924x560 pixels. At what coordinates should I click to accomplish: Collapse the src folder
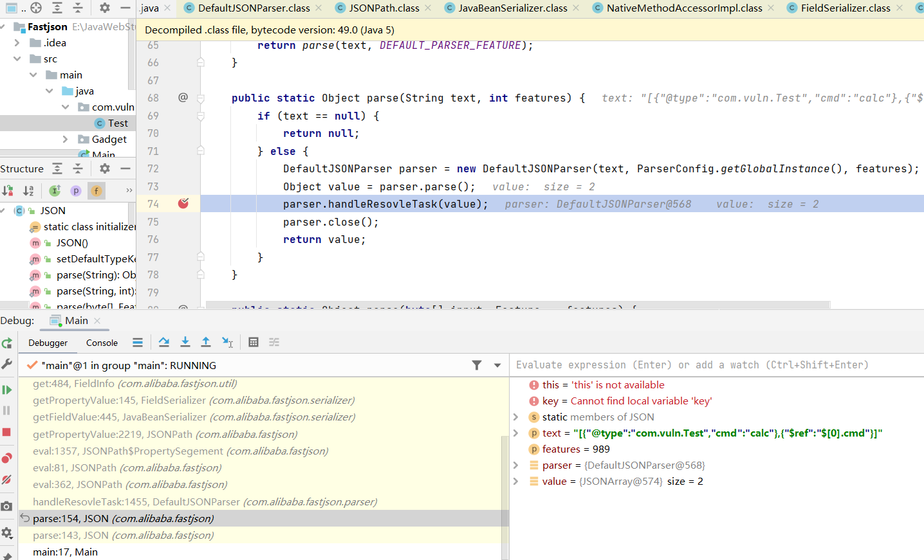click(x=17, y=59)
